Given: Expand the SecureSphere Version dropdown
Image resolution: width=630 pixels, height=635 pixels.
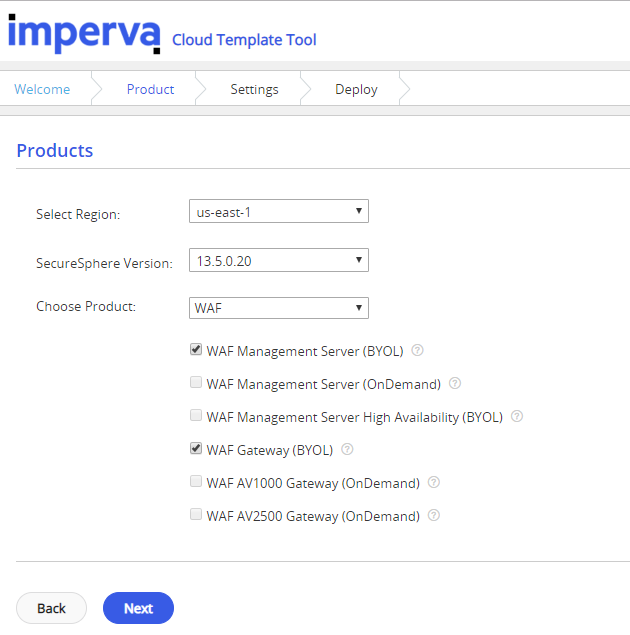Looking at the screenshot, I should (x=279, y=260).
